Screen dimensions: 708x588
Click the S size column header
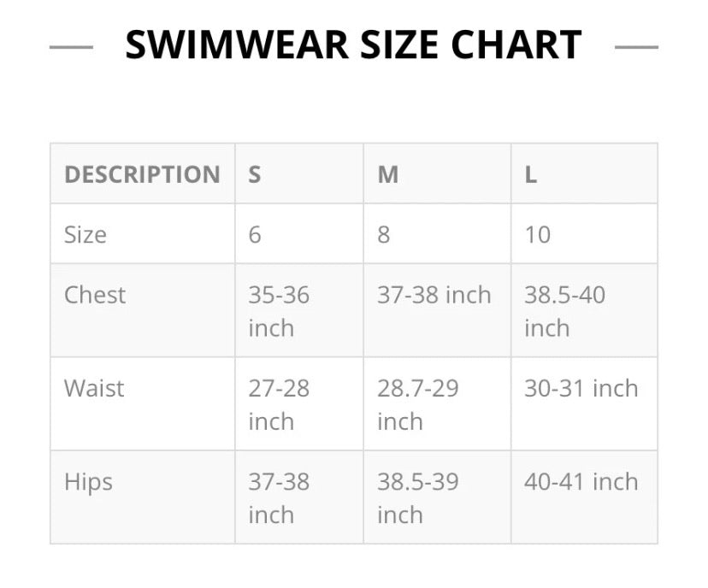pyautogui.click(x=255, y=174)
